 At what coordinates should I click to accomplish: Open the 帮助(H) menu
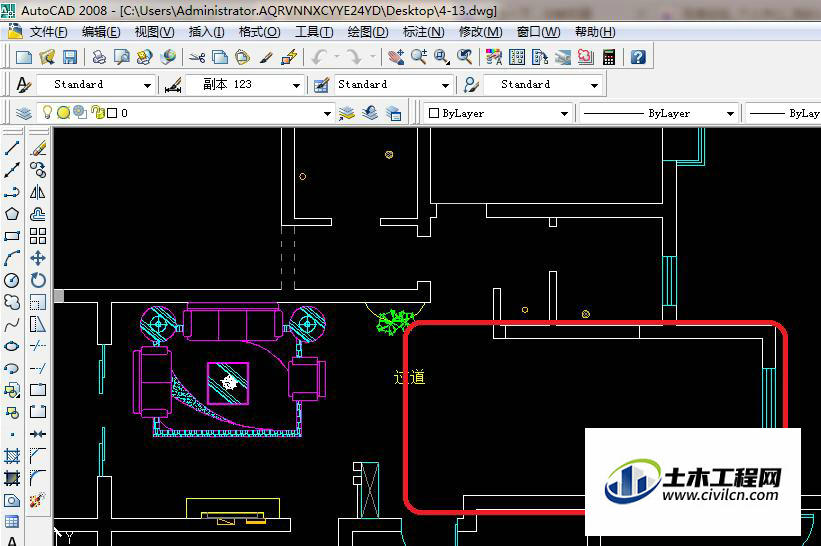click(595, 32)
